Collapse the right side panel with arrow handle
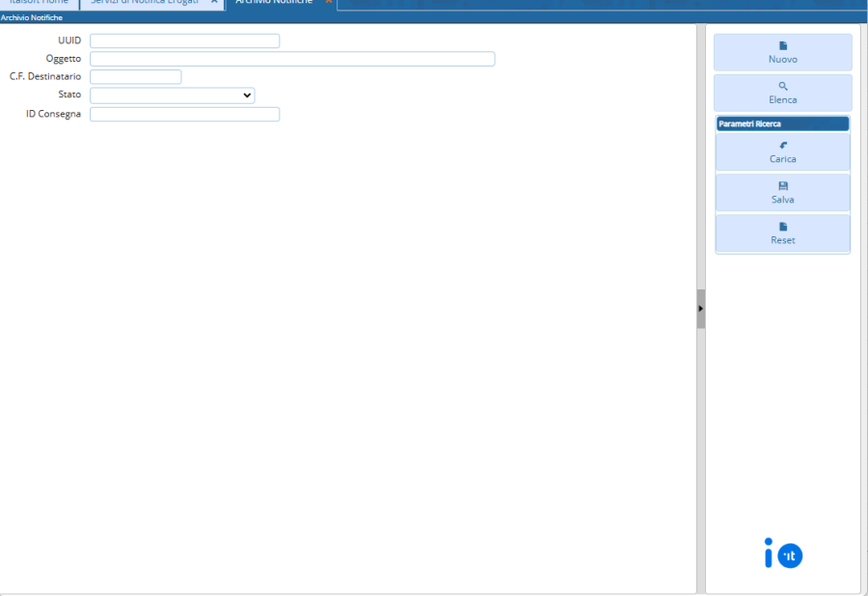868x596 pixels. [x=701, y=309]
